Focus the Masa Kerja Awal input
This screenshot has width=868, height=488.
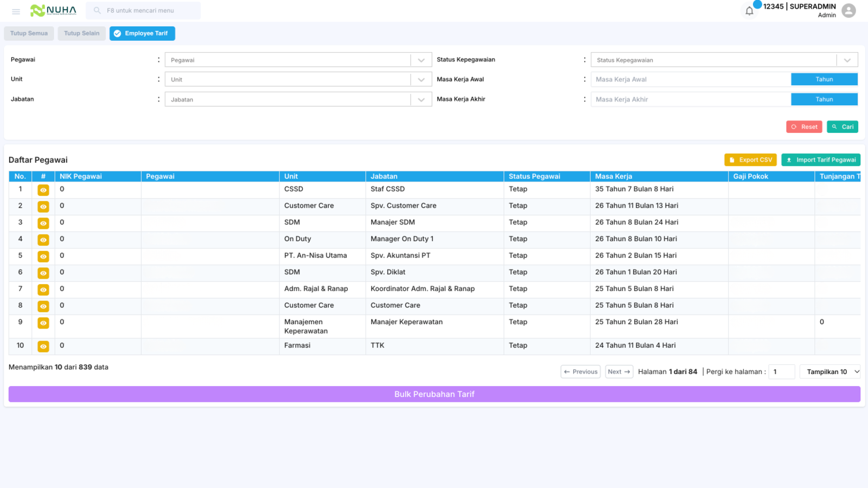[x=691, y=79]
